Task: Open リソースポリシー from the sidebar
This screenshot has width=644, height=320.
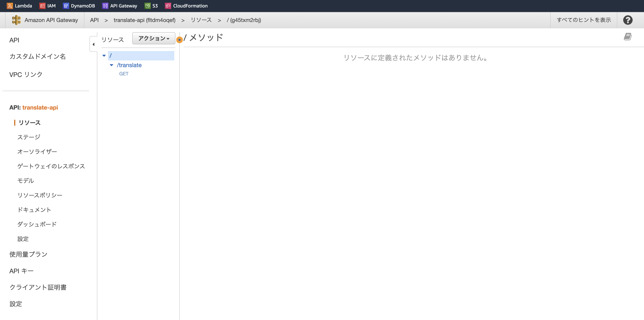Action: pyautogui.click(x=39, y=195)
